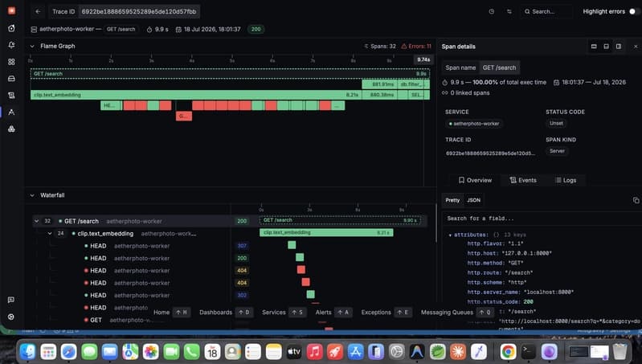642x364 pixels.
Task: Click the Services shortcut in the bottom bar
Action: click(284, 313)
